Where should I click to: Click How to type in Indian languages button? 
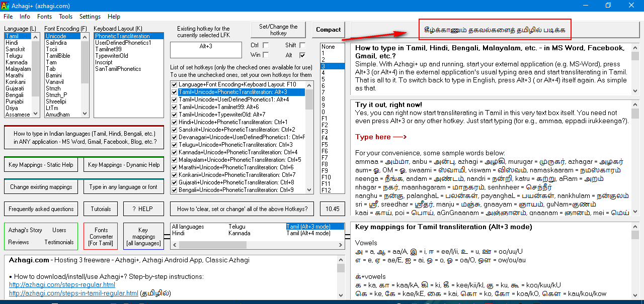84,138
